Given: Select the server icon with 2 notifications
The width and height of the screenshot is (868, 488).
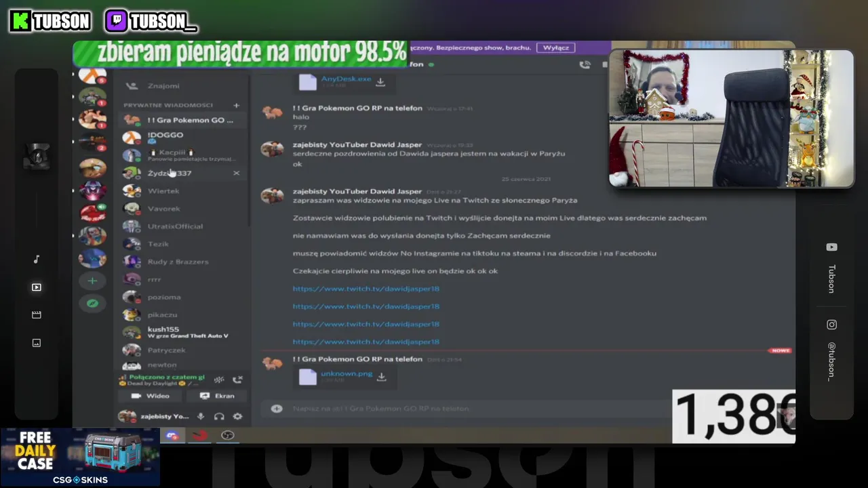Looking at the screenshot, I should (x=92, y=143).
